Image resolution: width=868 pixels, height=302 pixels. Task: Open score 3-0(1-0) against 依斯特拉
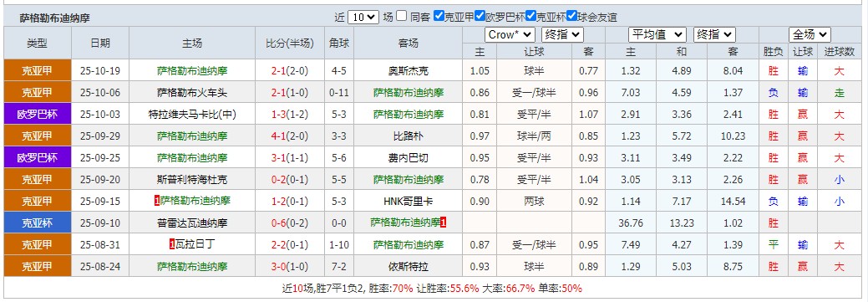(x=290, y=267)
